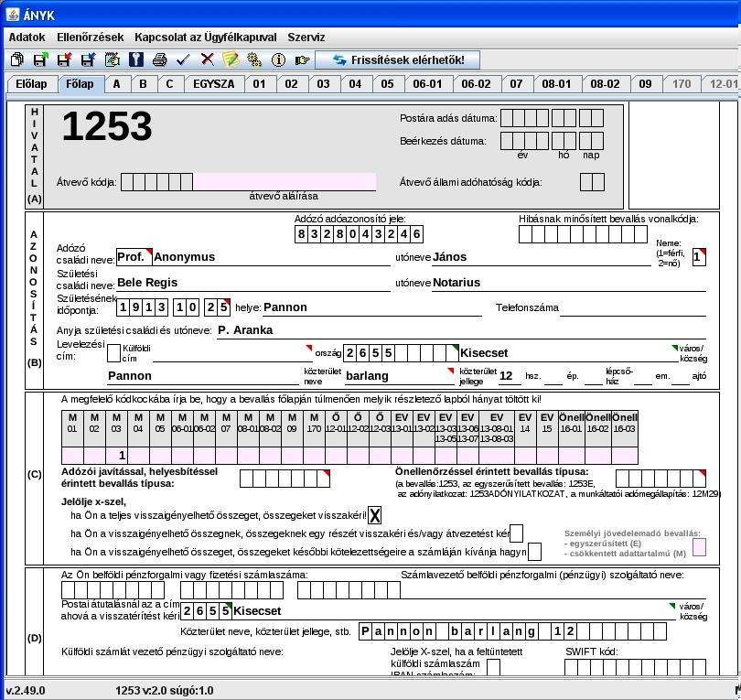Click the save icon with green arrow
The height and width of the screenshot is (700, 741).
coord(40,59)
